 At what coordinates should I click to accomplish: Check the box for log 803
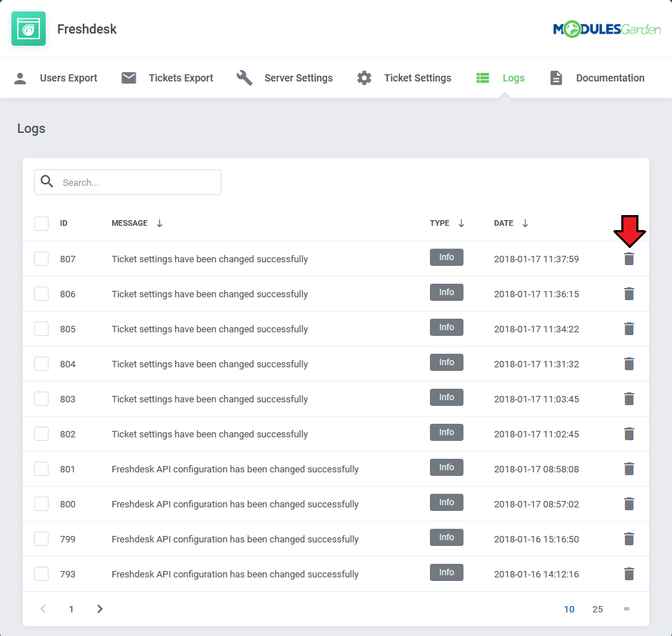point(41,399)
